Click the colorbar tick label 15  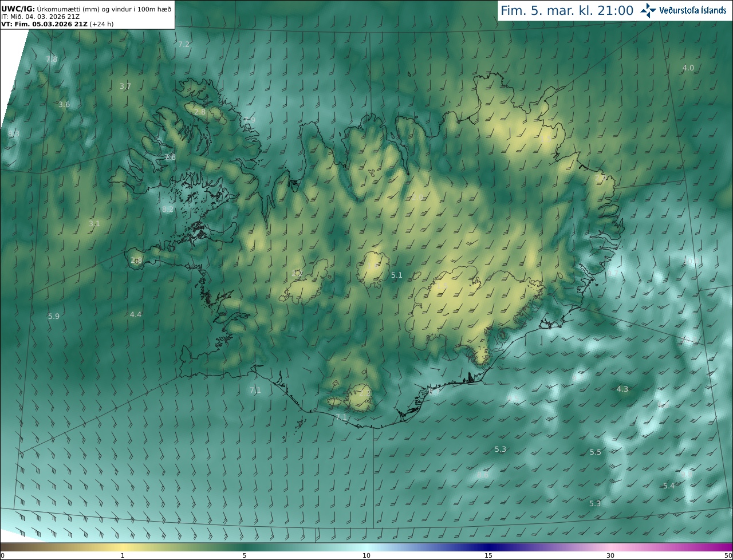click(x=488, y=556)
